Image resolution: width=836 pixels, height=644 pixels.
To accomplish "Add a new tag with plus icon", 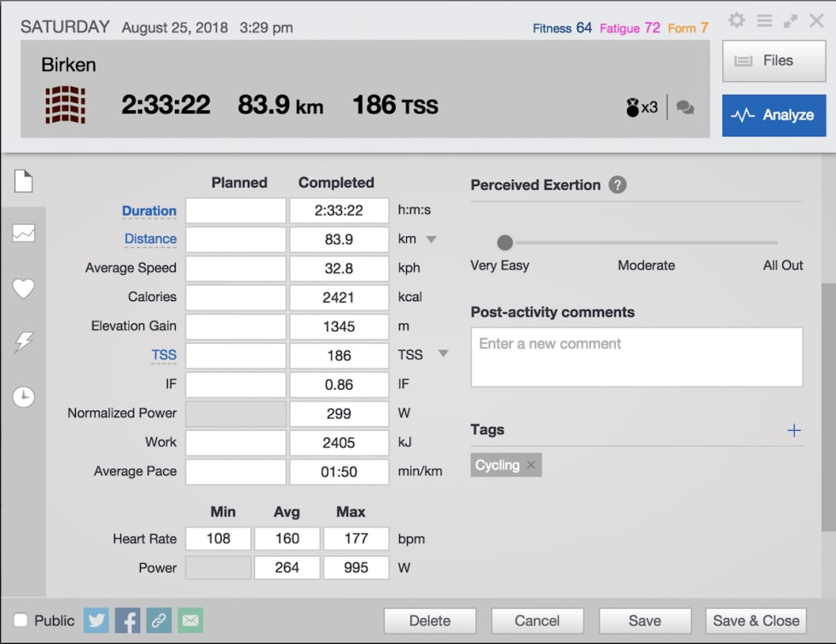I will [x=794, y=430].
